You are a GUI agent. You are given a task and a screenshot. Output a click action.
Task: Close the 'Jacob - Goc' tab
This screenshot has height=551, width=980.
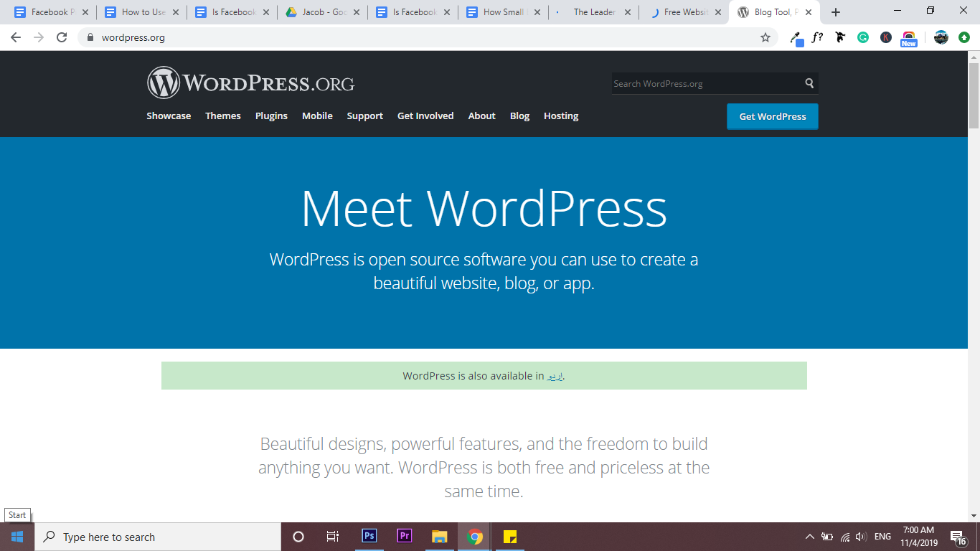[357, 12]
